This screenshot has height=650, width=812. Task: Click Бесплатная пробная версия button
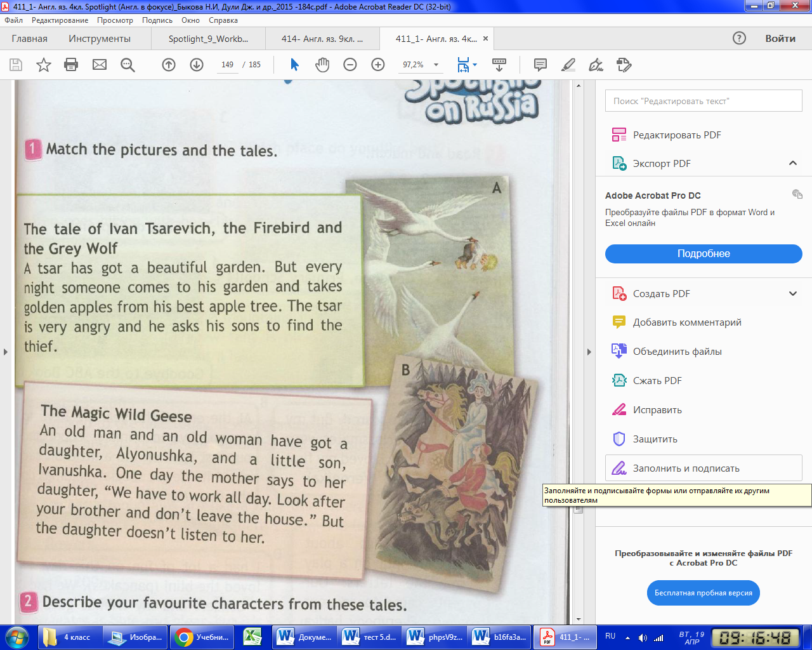tap(703, 593)
